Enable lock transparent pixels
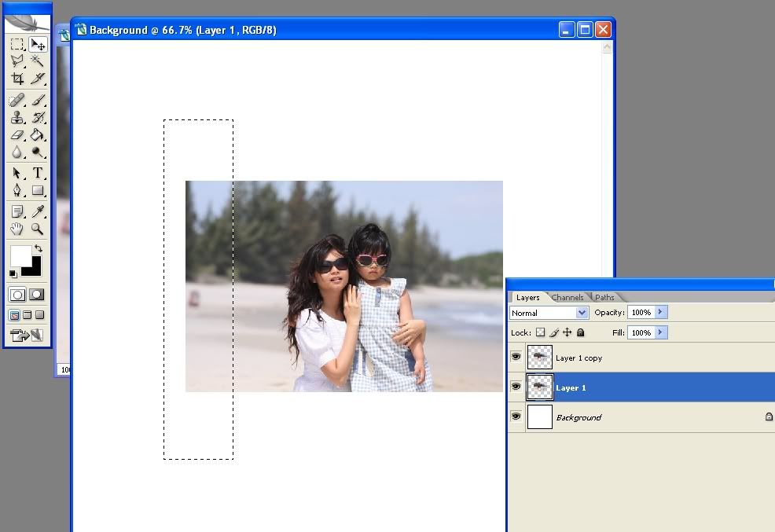This screenshot has height=532, width=775. pyautogui.click(x=541, y=332)
